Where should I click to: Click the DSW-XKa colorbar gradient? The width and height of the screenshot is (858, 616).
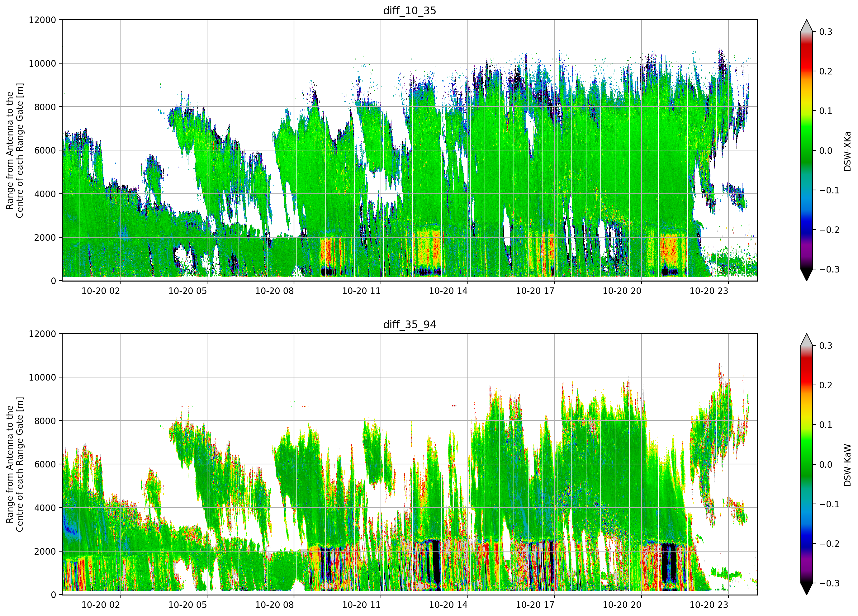pyautogui.click(x=807, y=151)
